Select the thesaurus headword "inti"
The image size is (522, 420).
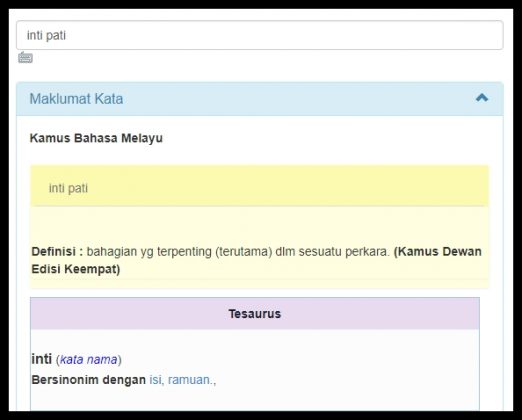click(x=42, y=359)
